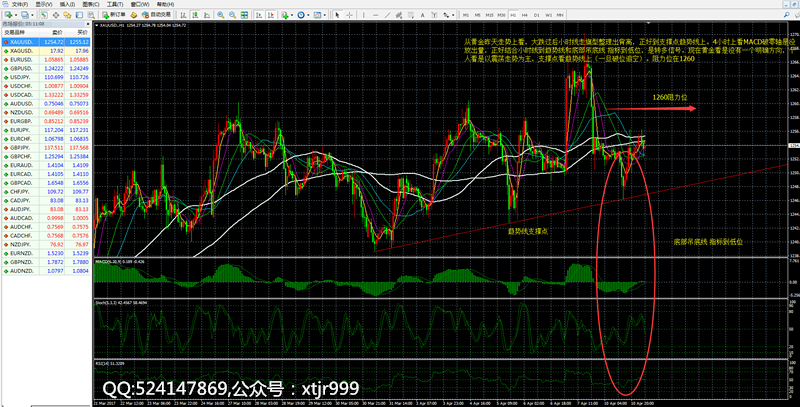Switch to candlestick chart display
The height and width of the screenshot is (407, 800).
(195, 15)
